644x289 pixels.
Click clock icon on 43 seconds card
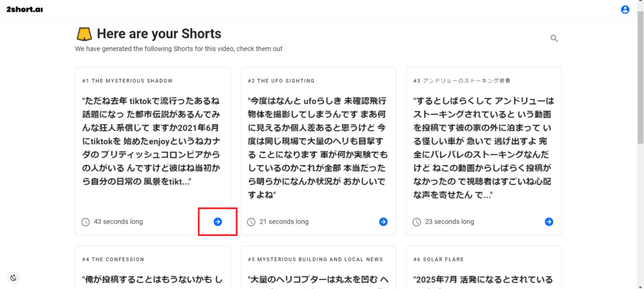tap(86, 222)
